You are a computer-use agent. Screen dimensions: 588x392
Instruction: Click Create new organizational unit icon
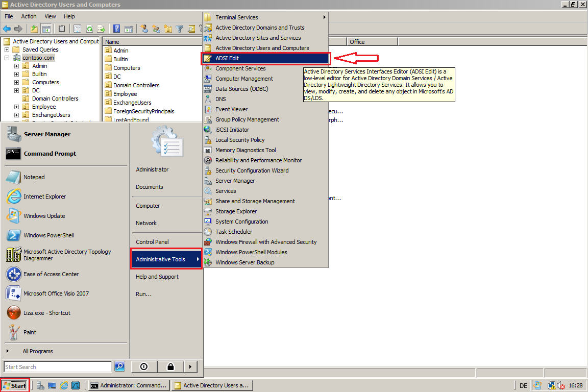pyautogui.click(x=168, y=29)
